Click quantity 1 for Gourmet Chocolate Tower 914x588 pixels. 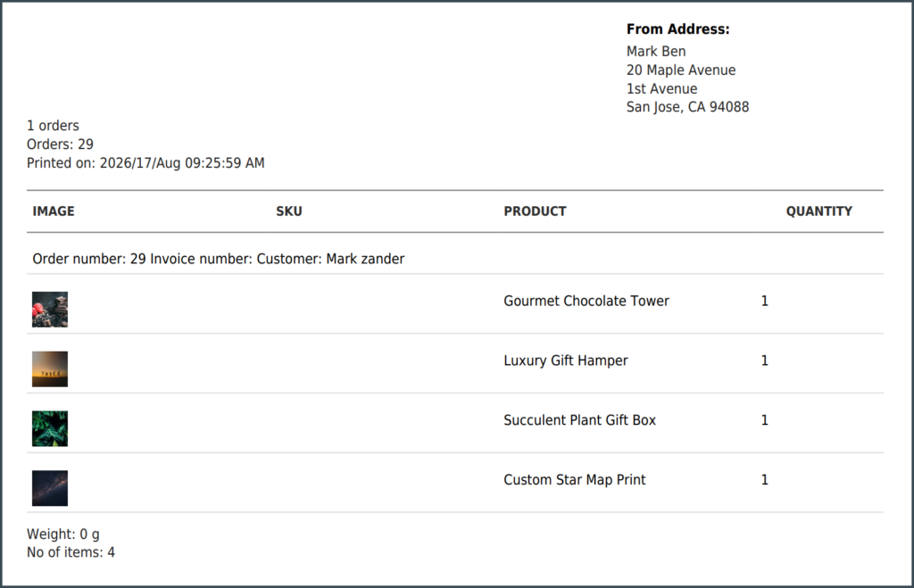tap(765, 301)
